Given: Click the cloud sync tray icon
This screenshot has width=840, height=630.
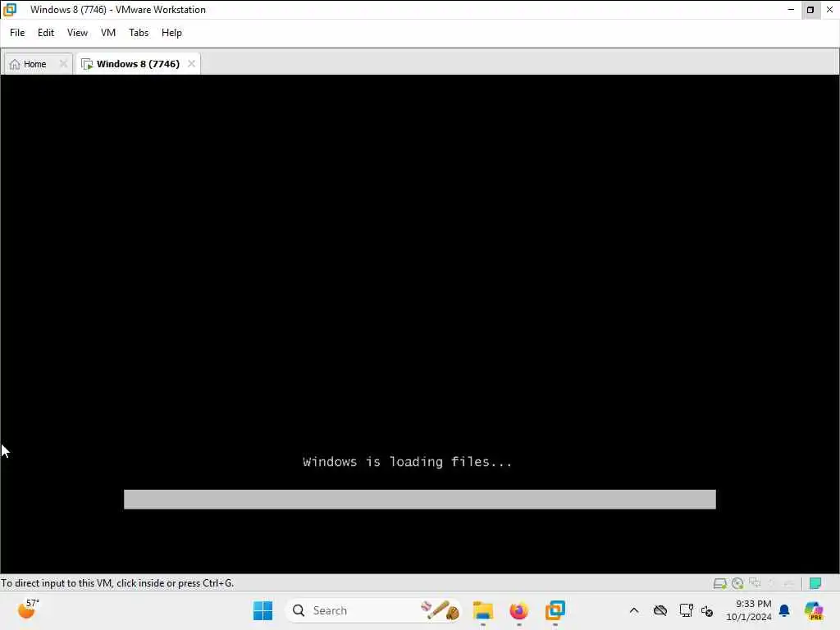Looking at the screenshot, I should point(660,610).
